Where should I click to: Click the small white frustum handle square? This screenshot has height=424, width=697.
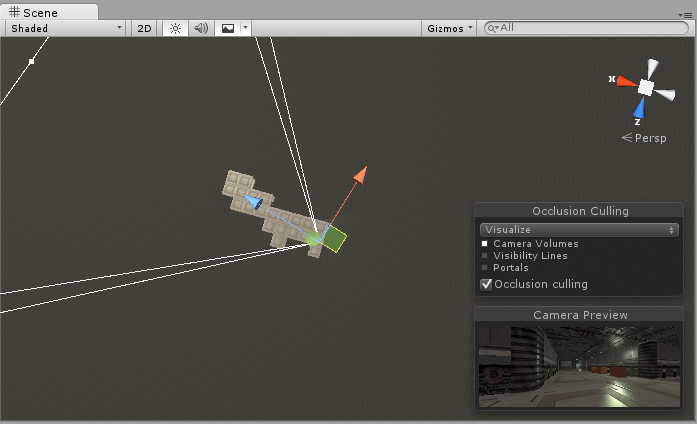31,61
